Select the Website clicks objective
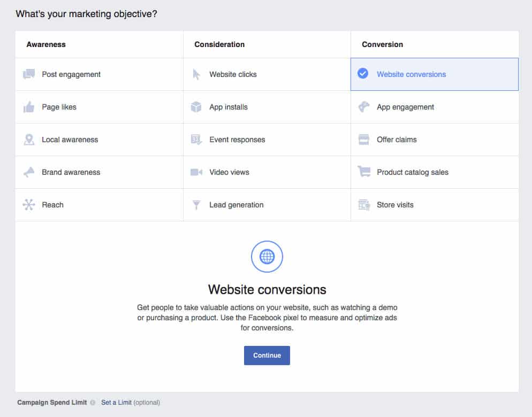Viewport: 532px width, 417px height. [x=267, y=74]
